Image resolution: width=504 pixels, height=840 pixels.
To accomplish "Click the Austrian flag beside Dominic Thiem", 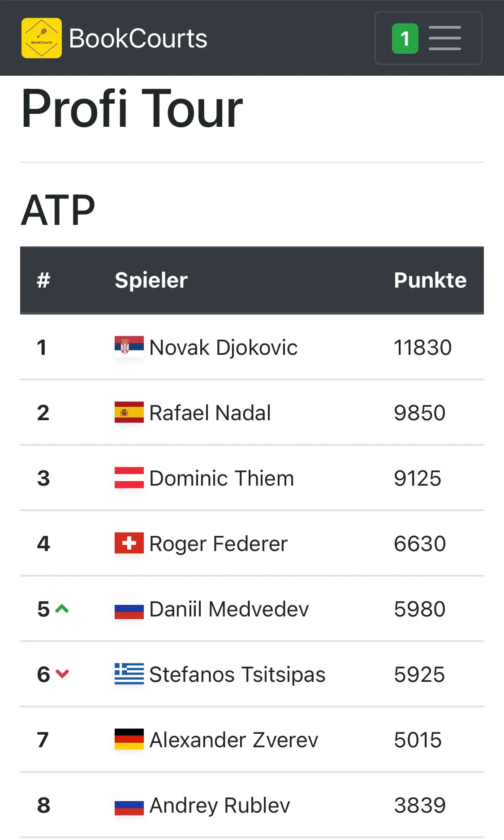I will pos(129,478).
